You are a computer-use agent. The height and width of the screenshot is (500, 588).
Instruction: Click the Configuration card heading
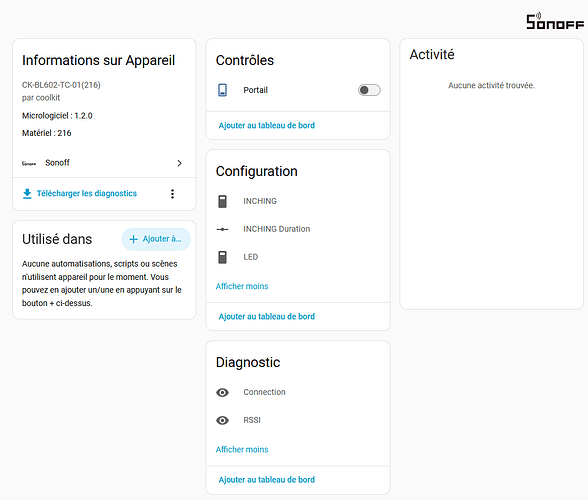click(256, 171)
